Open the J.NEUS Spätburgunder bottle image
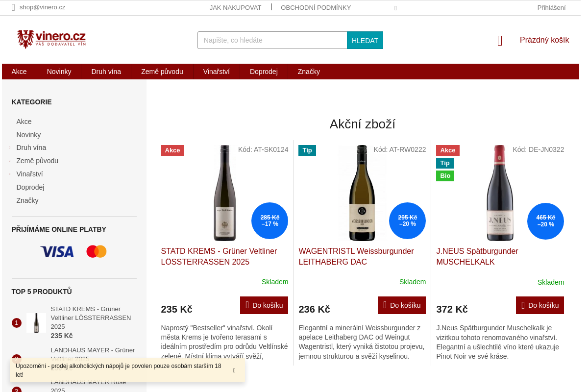Screen dimensions: 588x392 pos(500,193)
